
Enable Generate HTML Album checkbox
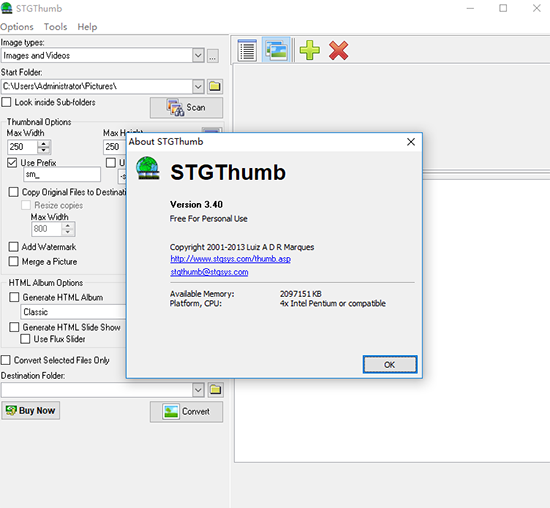click(14, 297)
